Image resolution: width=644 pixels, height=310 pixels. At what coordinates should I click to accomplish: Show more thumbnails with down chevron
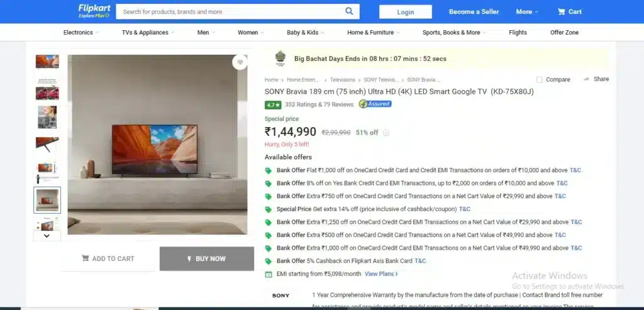tap(47, 236)
